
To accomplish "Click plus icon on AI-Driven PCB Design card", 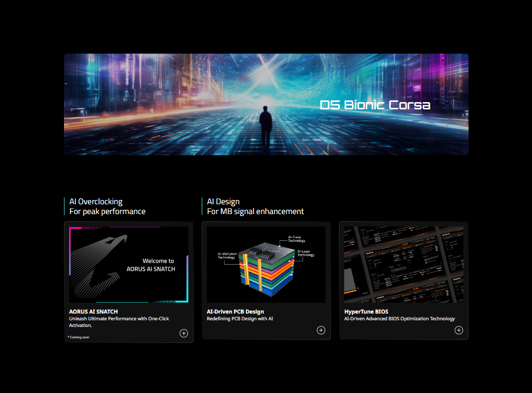I will 321,330.
